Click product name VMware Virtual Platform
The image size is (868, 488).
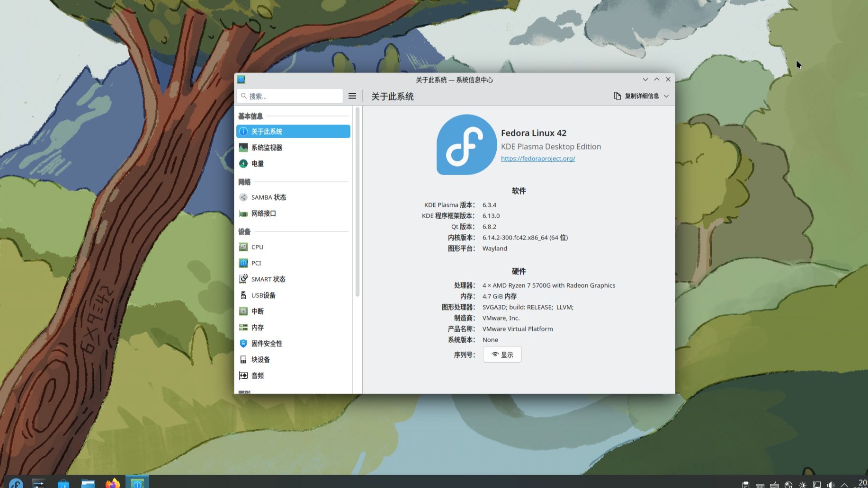point(518,329)
